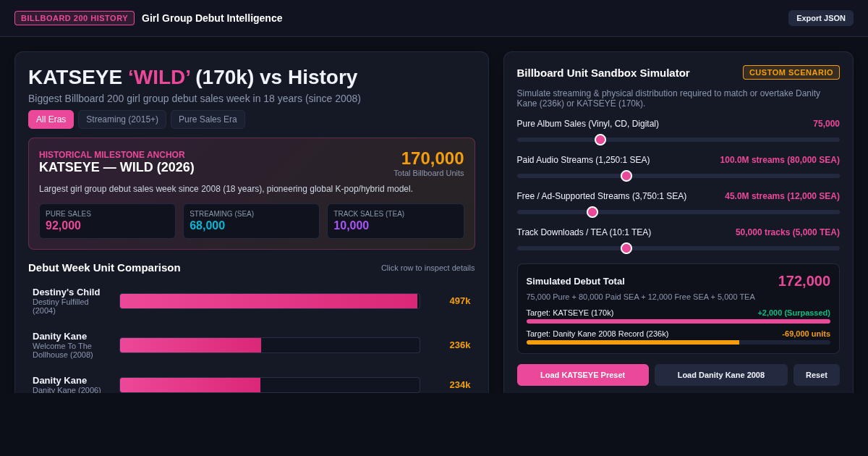Screen dimensions: 868x456
Task: Click the Track Downloads / TEA slider handle
Action: tap(626, 248)
